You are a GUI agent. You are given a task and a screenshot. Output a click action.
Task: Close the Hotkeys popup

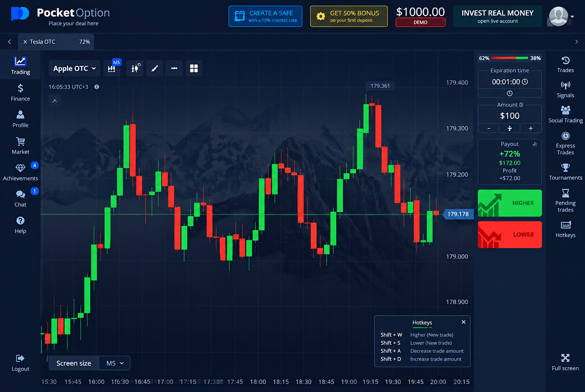click(x=463, y=322)
